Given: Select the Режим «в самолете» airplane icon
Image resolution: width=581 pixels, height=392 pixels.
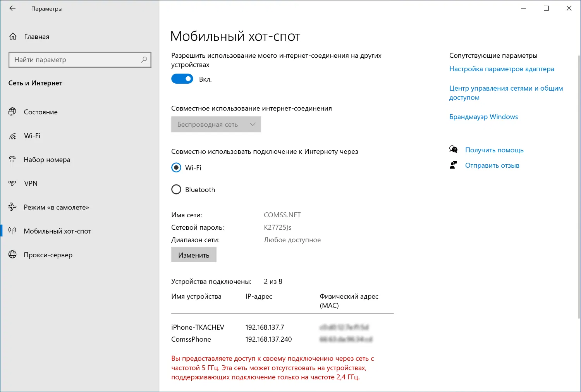Looking at the screenshot, I should coord(12,207).
